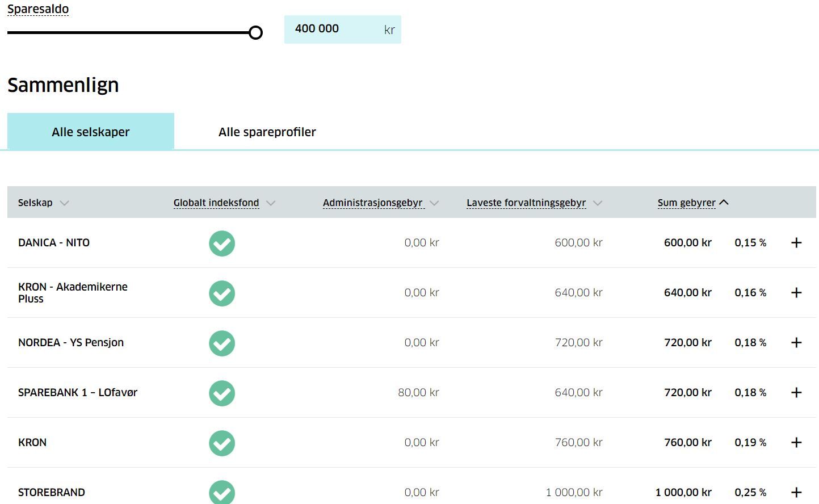Click the Sparesaldo slider handle
Image resolution: width=819 pixels, height=504 pixels.
coord(256,33)
